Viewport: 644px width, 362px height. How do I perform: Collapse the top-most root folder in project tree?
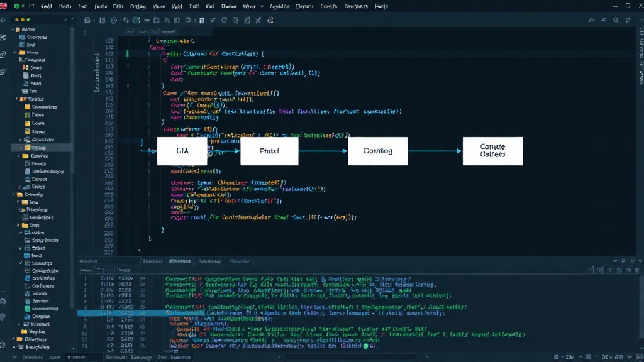[x=13, y=30]
